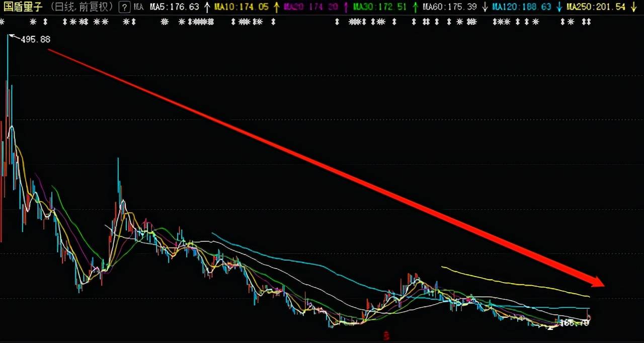Click the red marker icon below chart
The width and height of the screenshot is (644, 343).
point(386,336)
